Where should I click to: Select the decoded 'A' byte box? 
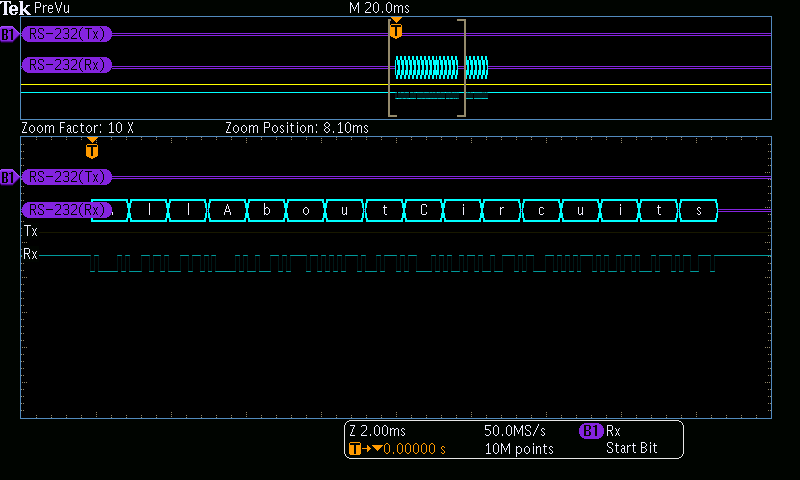(x=228, y=210)
